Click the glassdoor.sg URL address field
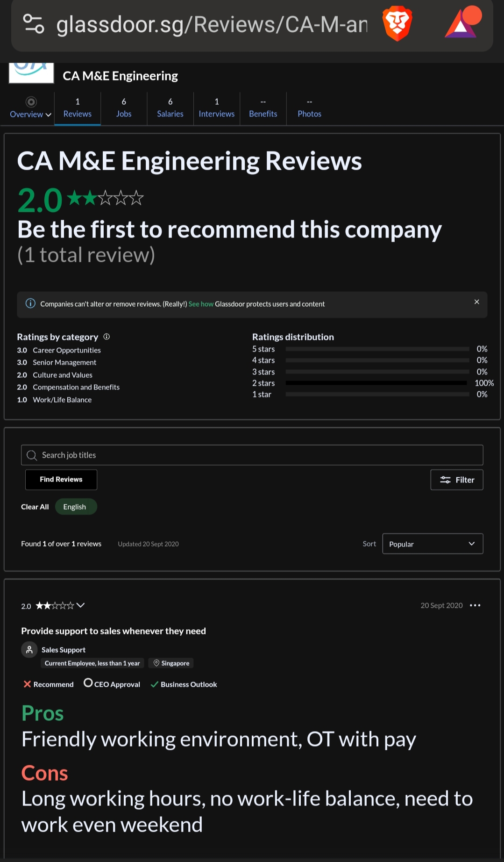 (212, 24)
